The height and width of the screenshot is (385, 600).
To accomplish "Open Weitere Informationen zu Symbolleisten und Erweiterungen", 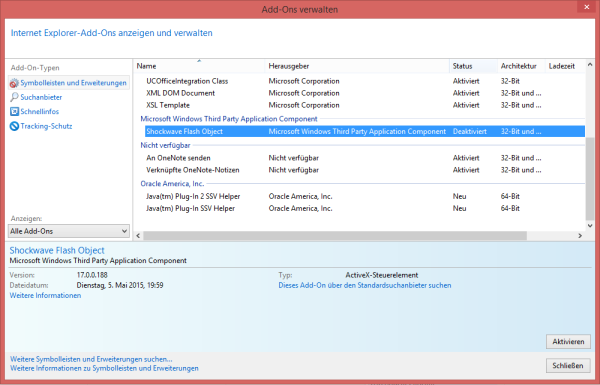I will [x=104, y=368].
